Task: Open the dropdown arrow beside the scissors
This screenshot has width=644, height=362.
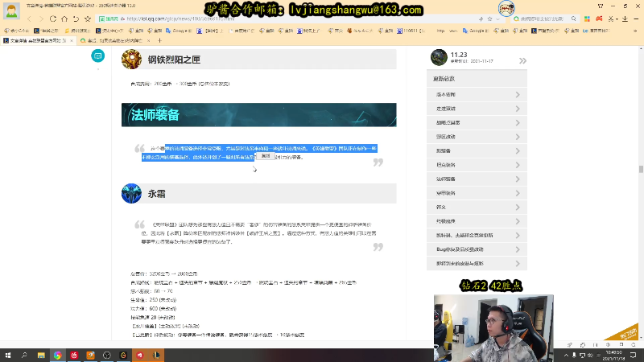Action: [617, 19]
